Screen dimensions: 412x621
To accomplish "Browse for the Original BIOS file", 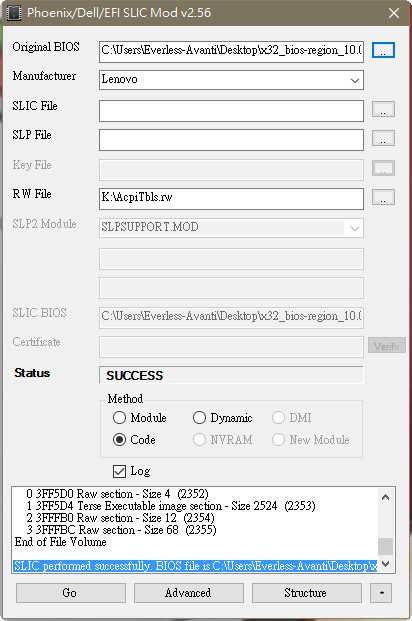I will [383, 50].
